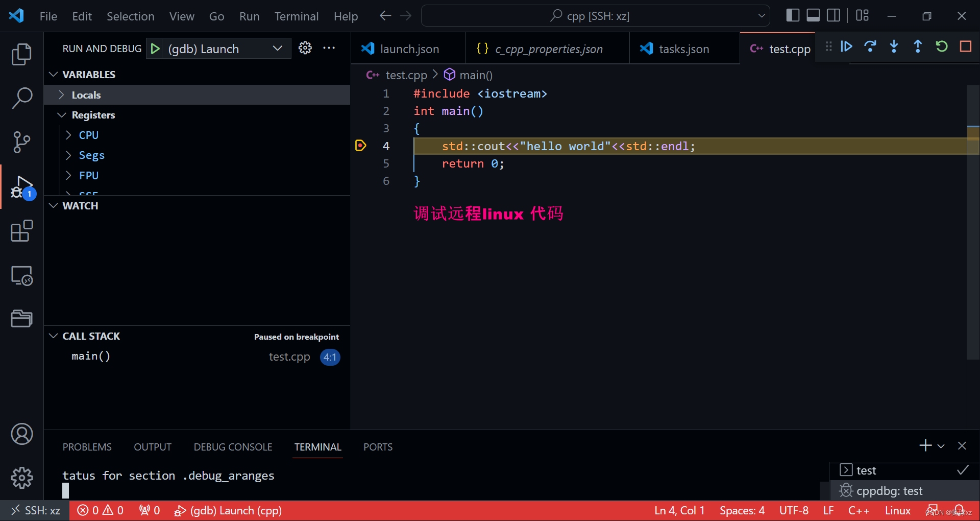Switch to the tasks.json tab
The image size is (980, 521).
(684, 49)
